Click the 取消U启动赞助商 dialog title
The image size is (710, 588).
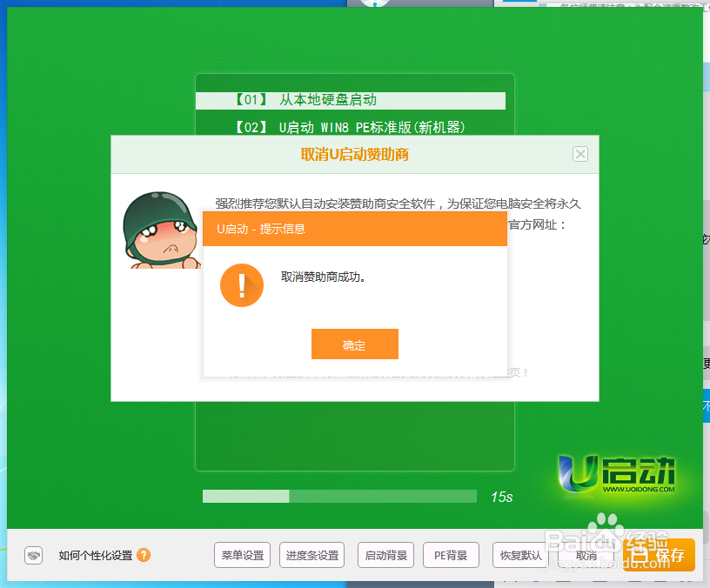(x=354, y=154)
